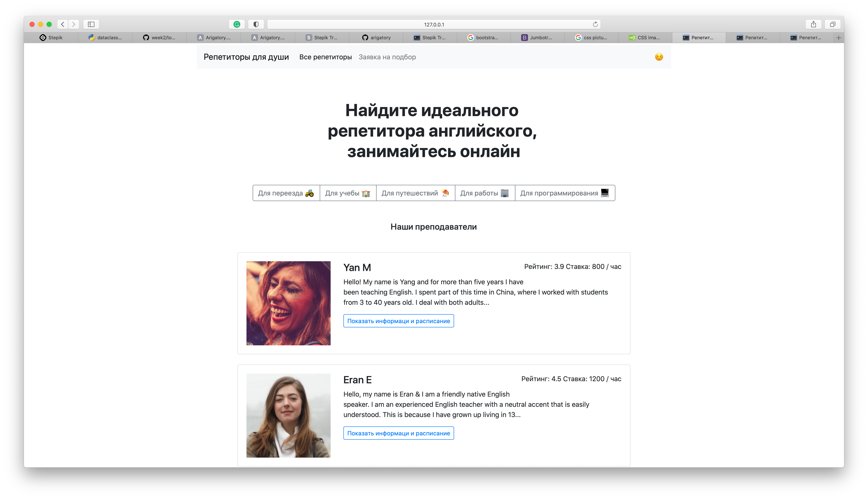Go back using the back arrow
Image resolution: width=868 pixels, height=499 pixels.
point(62,24)
